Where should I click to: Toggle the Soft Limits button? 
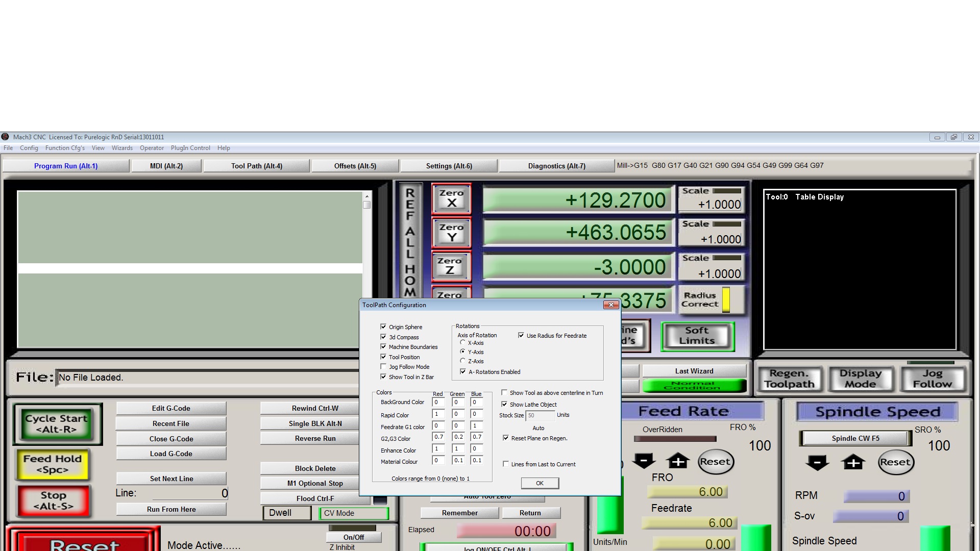click(697, 336)
